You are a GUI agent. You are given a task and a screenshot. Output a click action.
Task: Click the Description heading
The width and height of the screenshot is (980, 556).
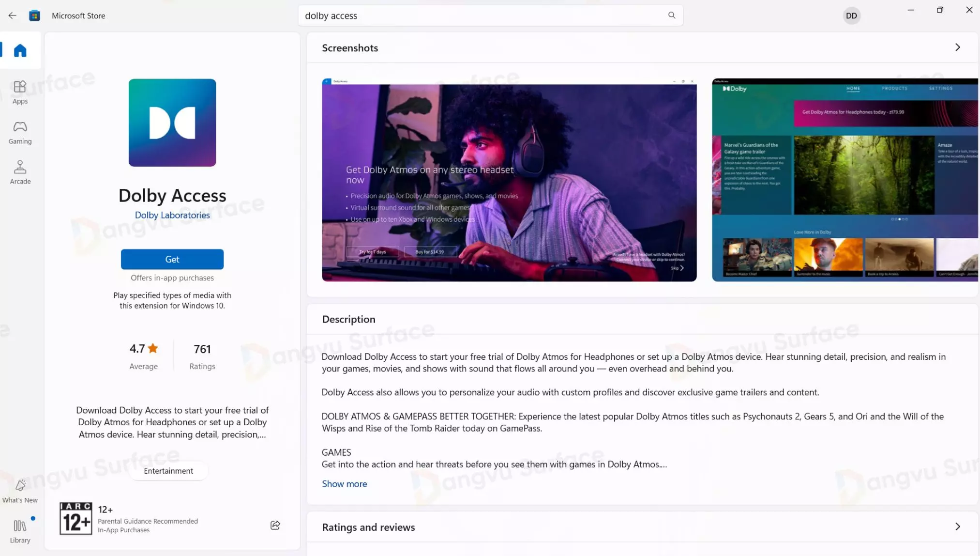348,319
